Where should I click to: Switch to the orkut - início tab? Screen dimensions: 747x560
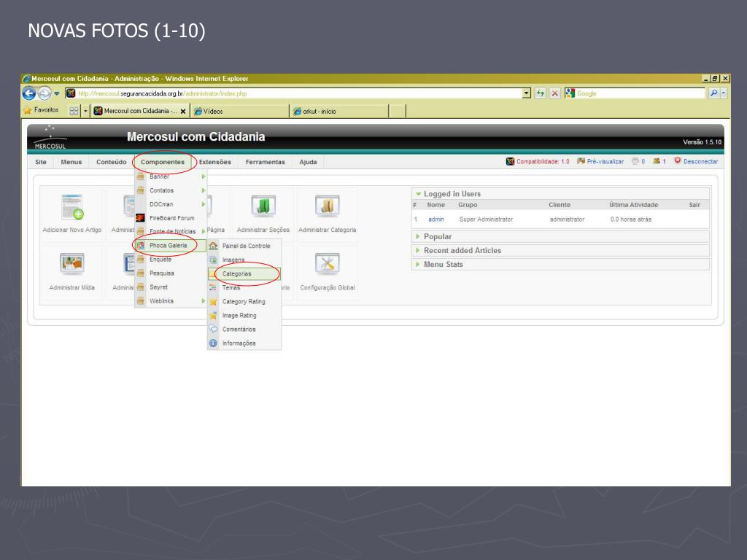point(339,111)
